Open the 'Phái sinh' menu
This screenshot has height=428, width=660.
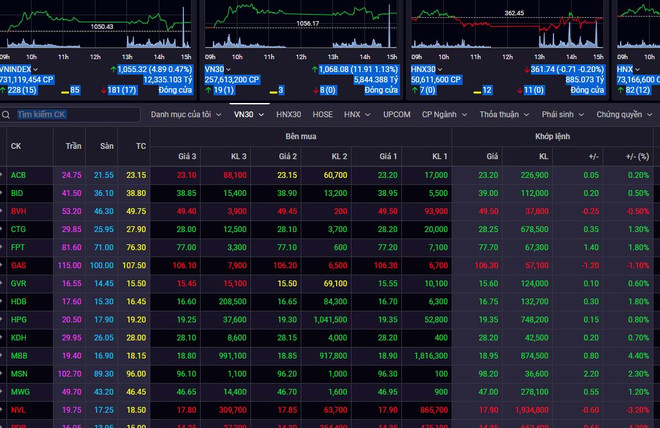click(562, 115)
